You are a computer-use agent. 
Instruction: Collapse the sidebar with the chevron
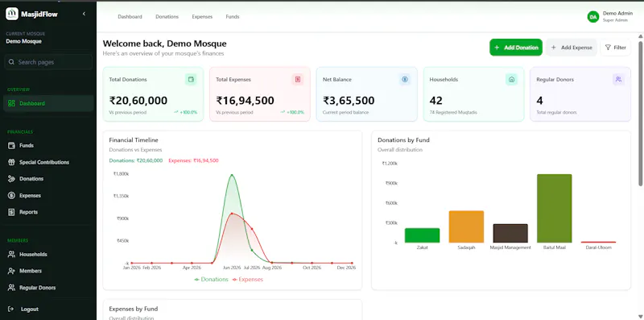(84, 14)
